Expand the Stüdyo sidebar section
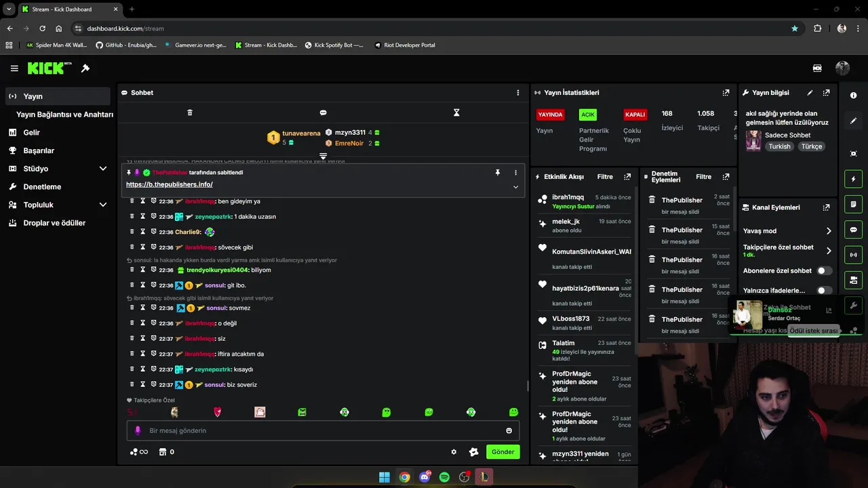 pos(103,169)
